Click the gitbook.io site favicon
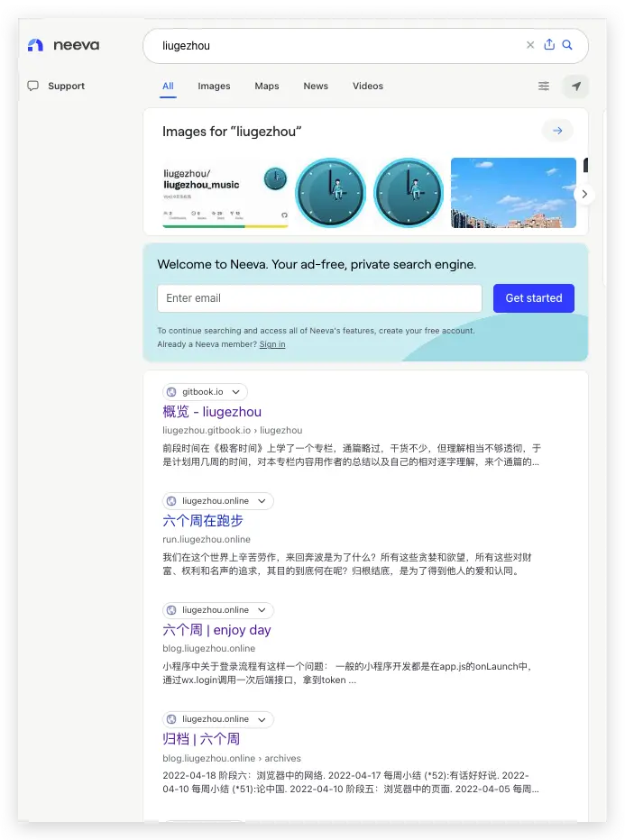625x840 pixels. [x=171, y=392]
